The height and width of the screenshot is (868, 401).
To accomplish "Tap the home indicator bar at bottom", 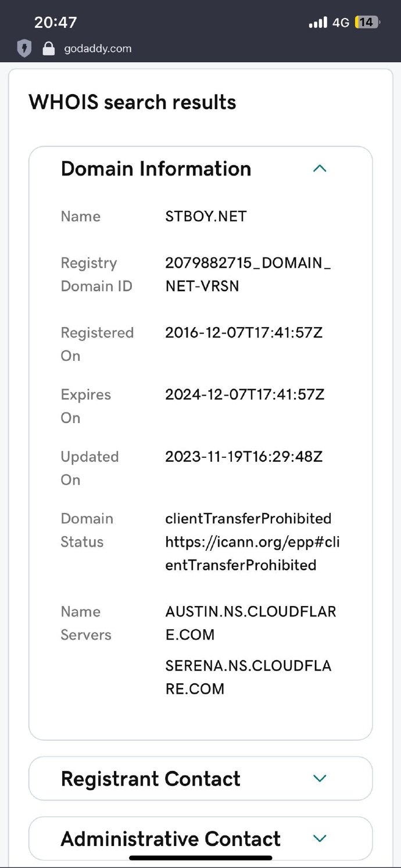I will pos(201,858).
